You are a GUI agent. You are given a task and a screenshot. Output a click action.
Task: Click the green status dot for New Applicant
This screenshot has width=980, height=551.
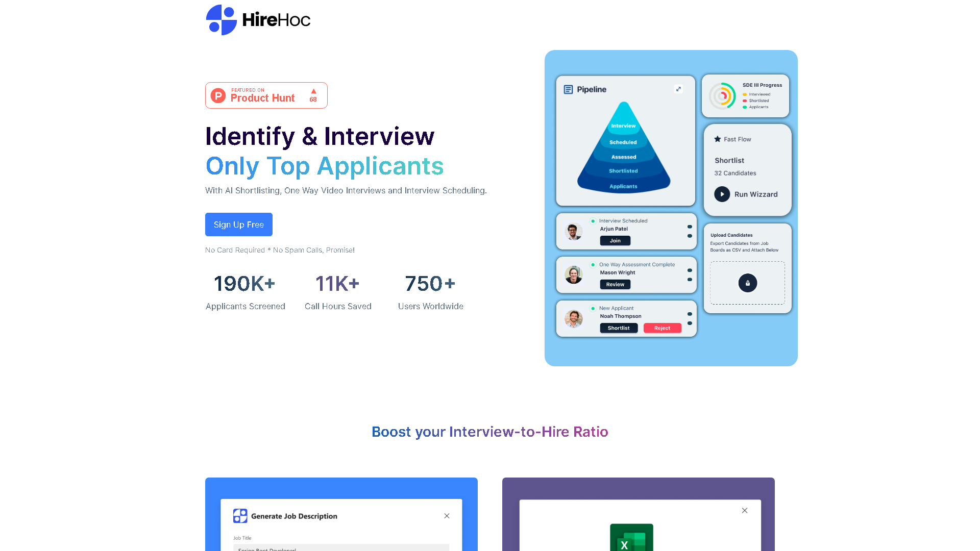pyautogui.click(x=593, y=308)
